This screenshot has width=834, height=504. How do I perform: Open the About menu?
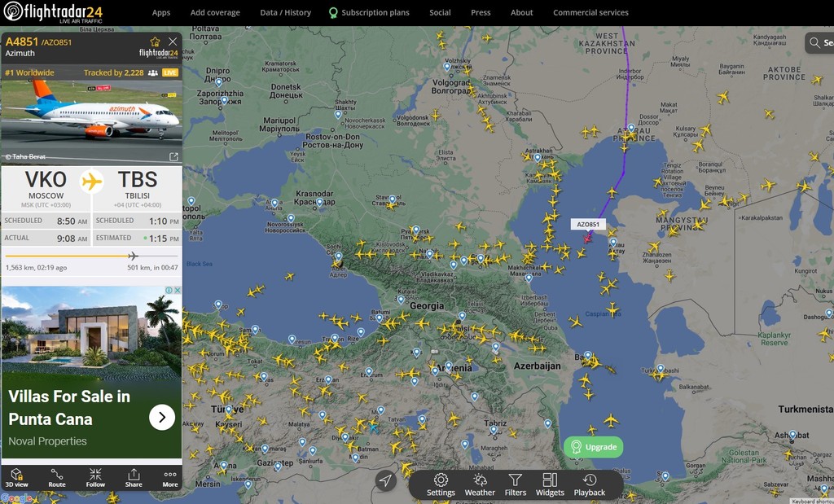(x=522, y=12)
